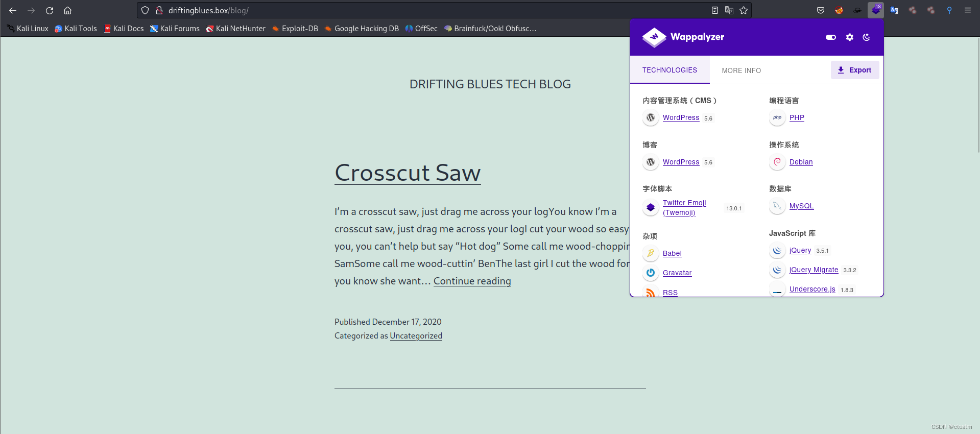Open the jQuery technology link
The image size is (980, 434).
(800, 250)
